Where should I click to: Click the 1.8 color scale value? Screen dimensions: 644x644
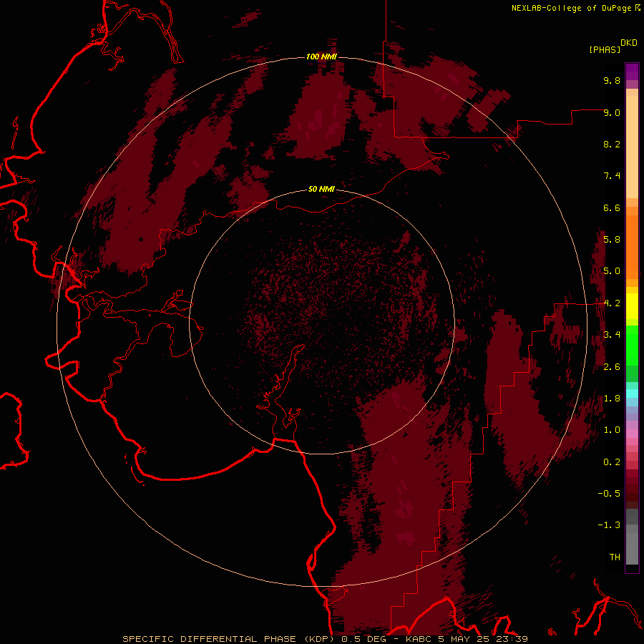tap(612, 399)
